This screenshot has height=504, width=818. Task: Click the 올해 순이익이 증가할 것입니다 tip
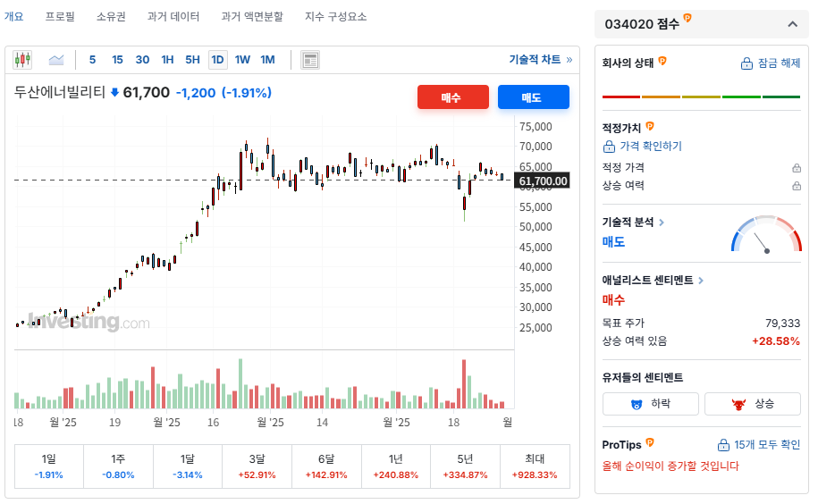(x=670, y=466)
